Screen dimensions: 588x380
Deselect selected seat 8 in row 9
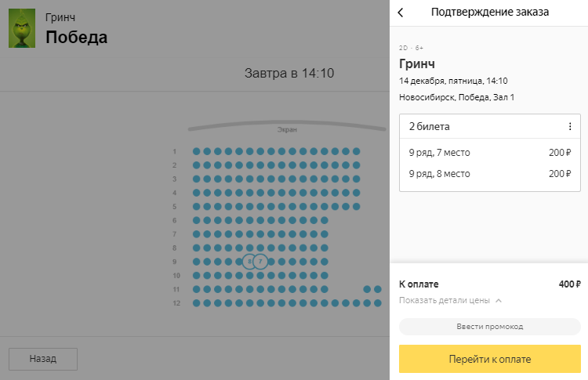coord(249,262)
